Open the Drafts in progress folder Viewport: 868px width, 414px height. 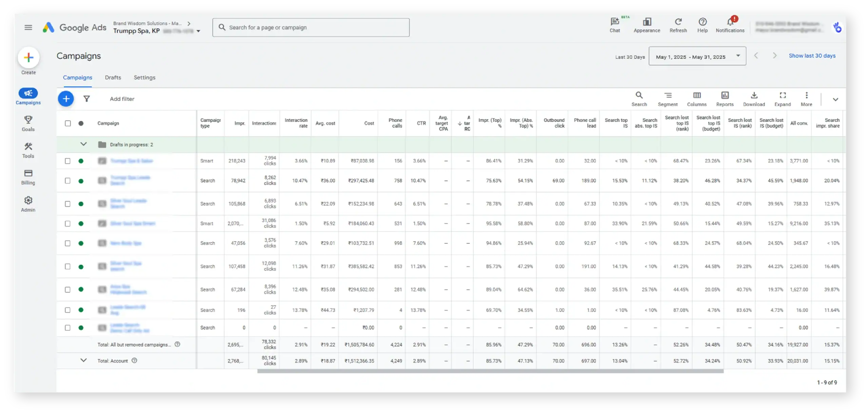[x=102, y=144]
